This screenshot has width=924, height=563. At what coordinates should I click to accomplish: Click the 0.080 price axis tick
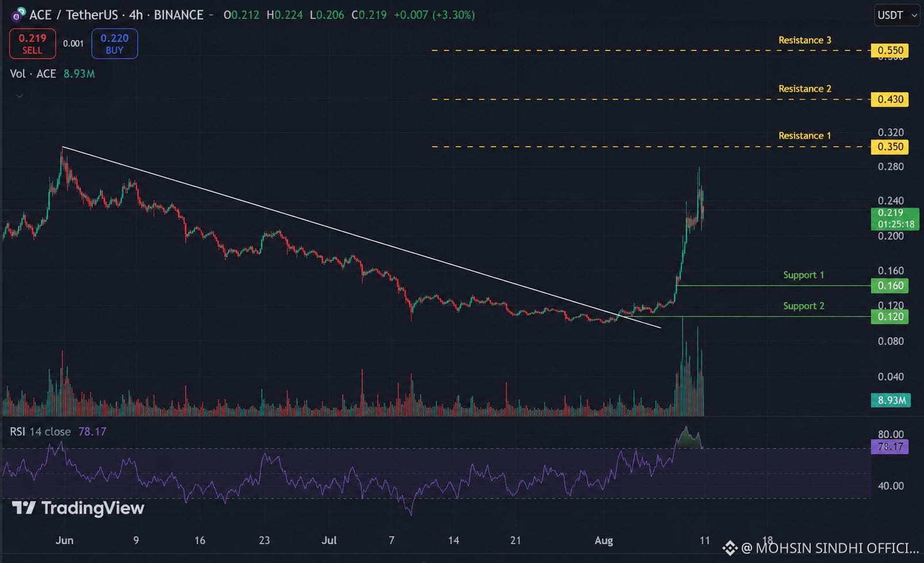(x=891, y=341)
